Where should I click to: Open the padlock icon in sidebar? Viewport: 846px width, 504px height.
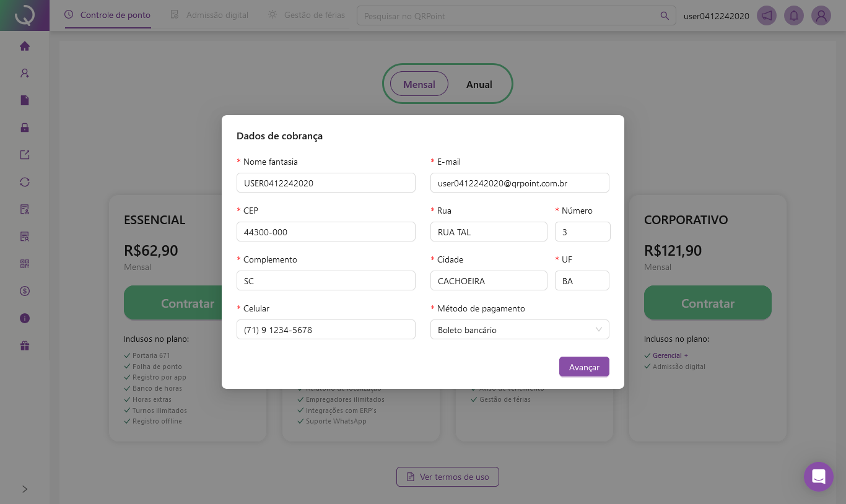[x=25, y=128]
